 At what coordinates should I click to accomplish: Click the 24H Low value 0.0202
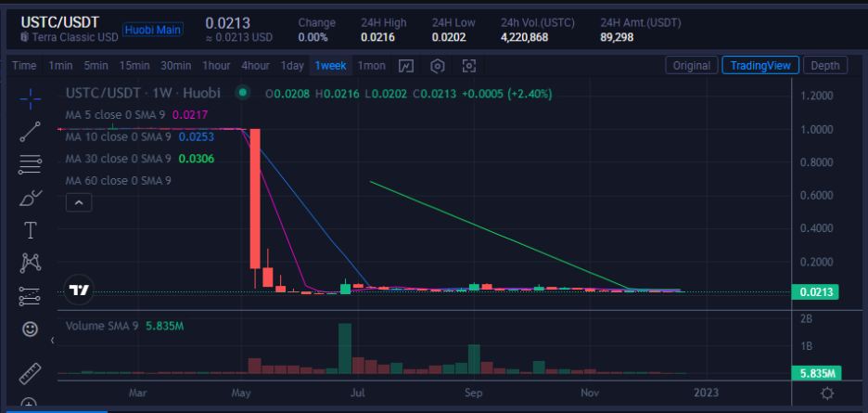tap(449, 37)
